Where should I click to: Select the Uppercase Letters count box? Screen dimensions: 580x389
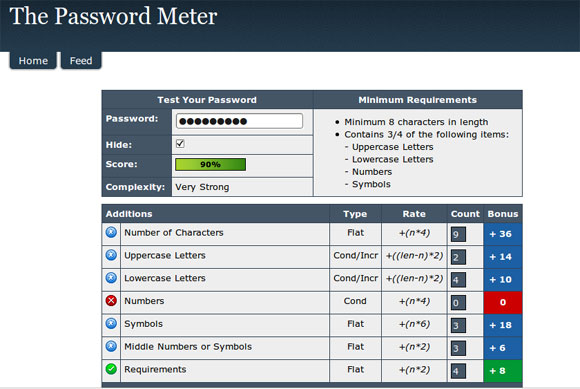[458, 257]
